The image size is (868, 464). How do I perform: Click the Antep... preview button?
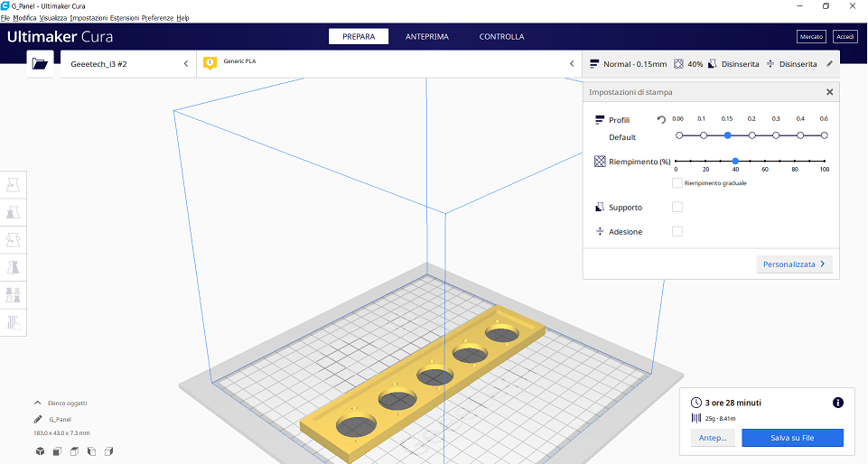713,438
